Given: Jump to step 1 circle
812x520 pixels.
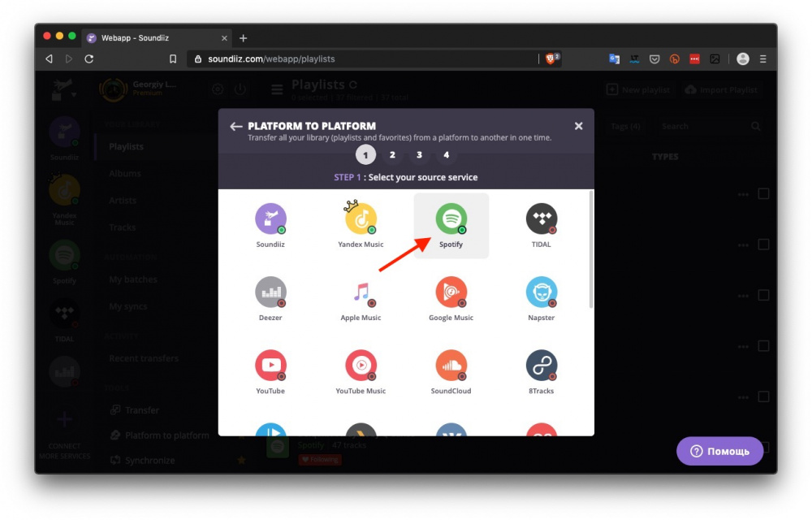Looking at the screenshot, I should (x=365, y=155).
